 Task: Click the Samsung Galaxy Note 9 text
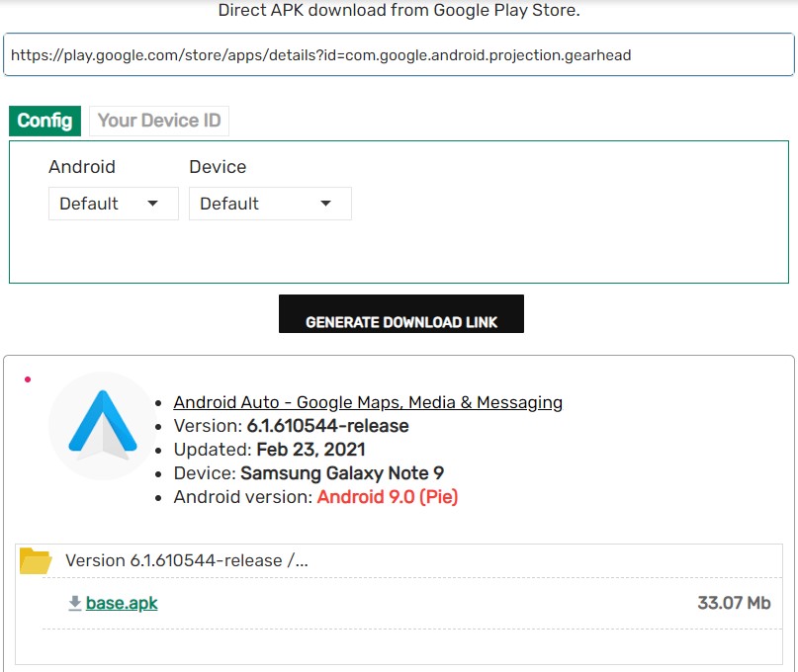click(342, 473)
